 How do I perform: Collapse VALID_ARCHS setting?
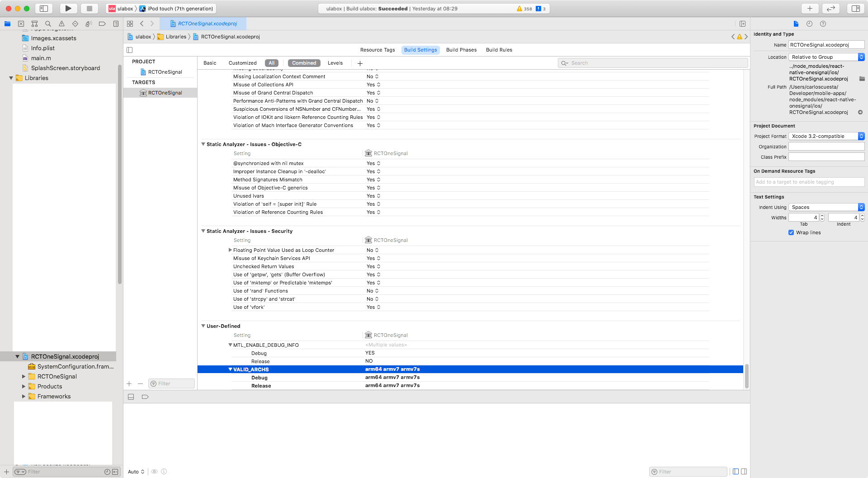(x=230, y=369)
